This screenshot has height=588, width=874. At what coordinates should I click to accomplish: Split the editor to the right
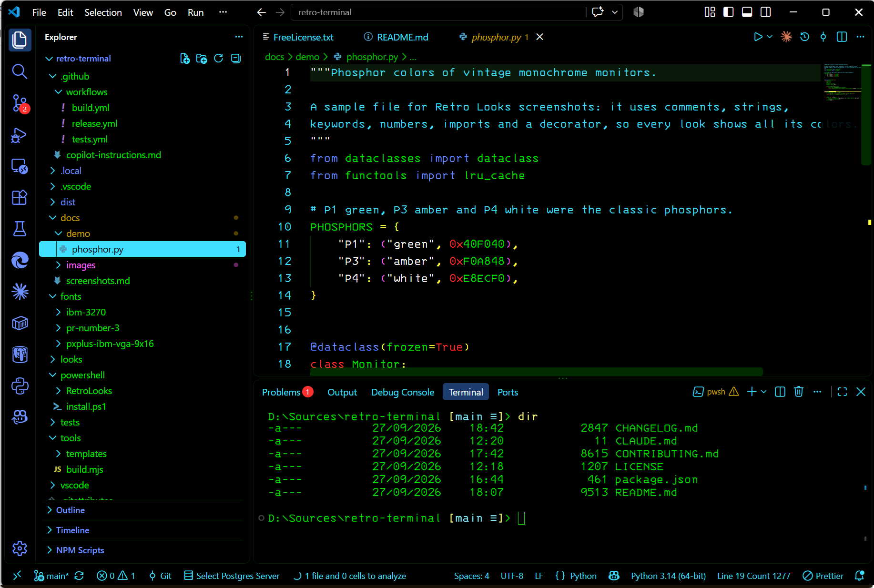point(842,37)
